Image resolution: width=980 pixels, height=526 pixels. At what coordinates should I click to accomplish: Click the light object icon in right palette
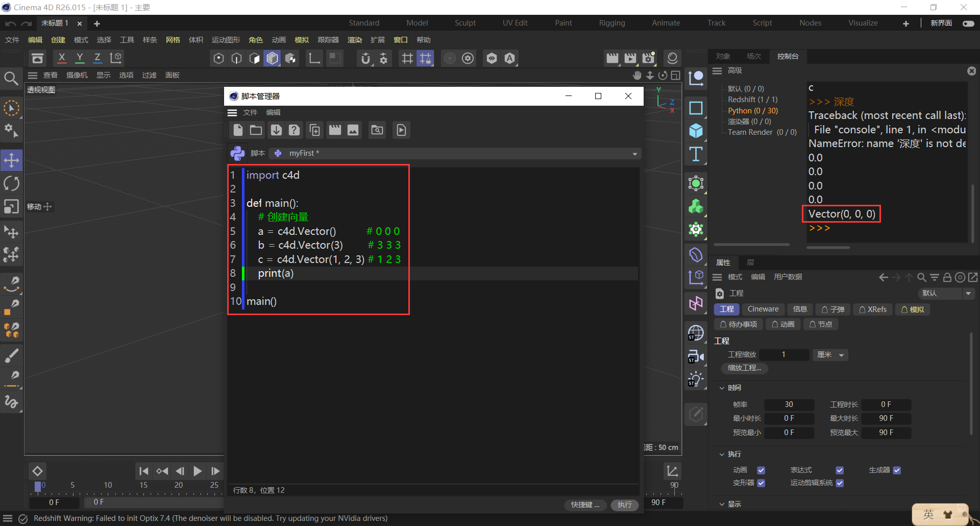(x=696, y=379)
